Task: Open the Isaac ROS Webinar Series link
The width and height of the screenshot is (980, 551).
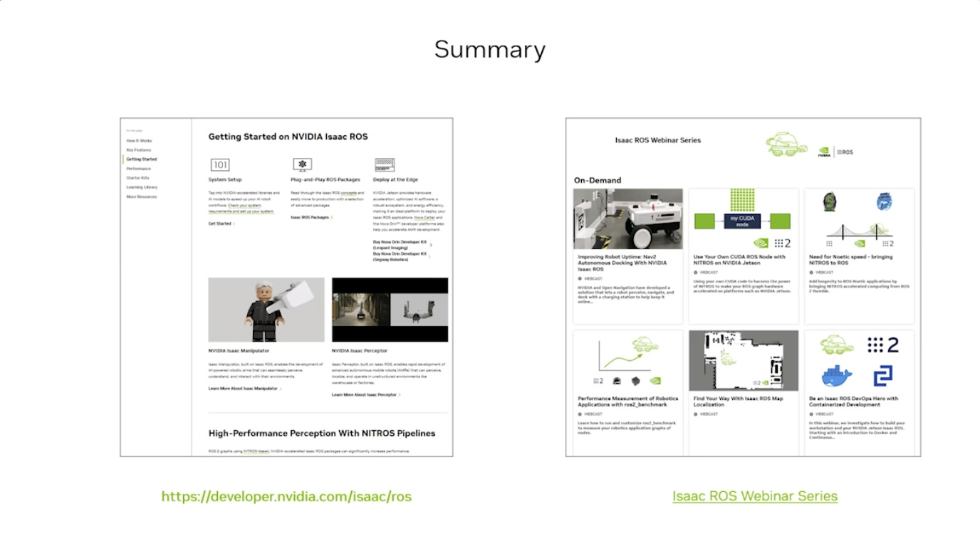Action: coord(754,496)
